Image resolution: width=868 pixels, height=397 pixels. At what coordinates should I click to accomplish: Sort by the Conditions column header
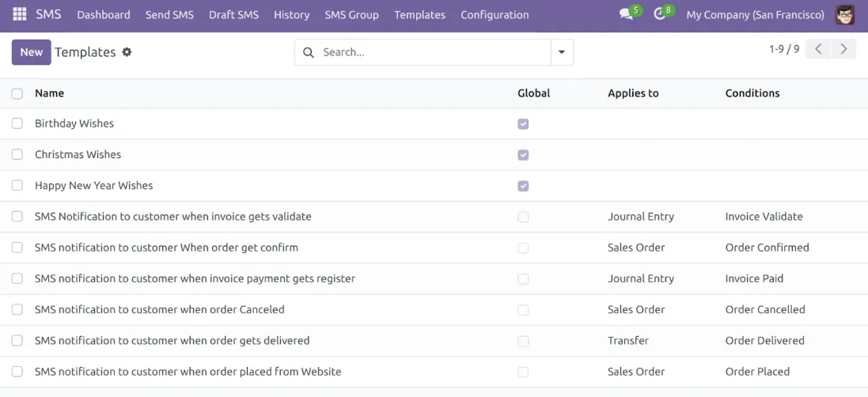[752, 93]
